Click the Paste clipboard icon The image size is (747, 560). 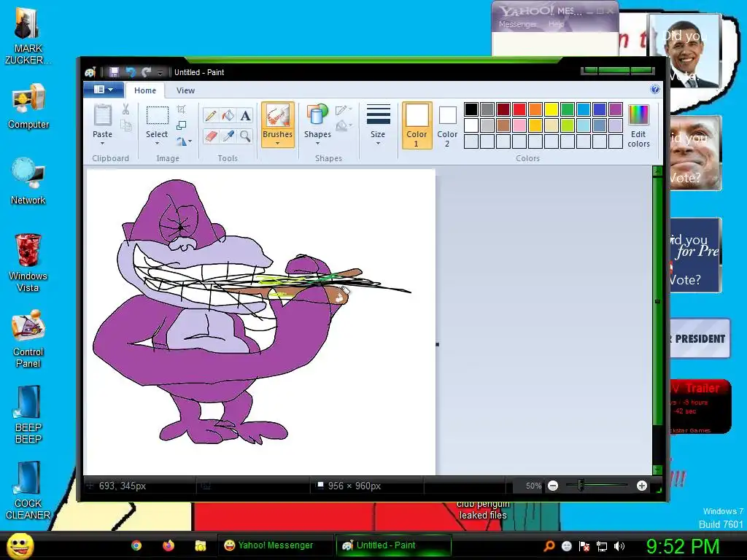coord(102,115)
